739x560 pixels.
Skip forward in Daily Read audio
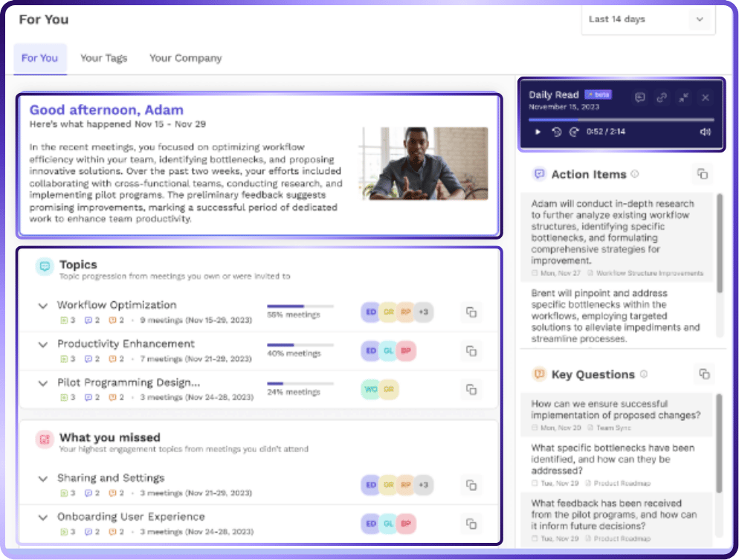(573, 132)
